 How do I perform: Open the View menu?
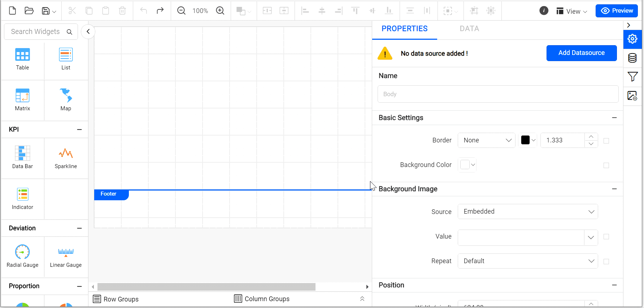[x=572, y=11]
